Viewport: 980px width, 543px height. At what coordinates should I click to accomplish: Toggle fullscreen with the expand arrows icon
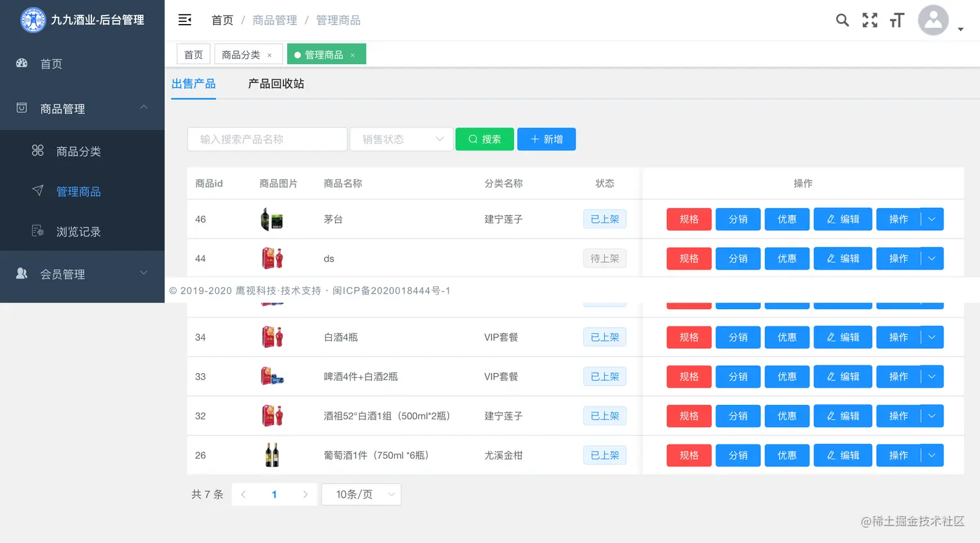[869, 20]
